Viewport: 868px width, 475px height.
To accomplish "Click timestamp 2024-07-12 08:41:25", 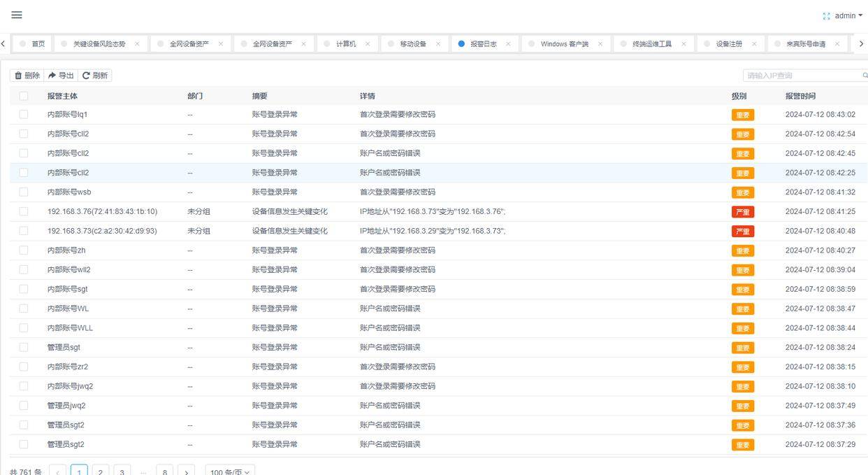I will [820, 211].
